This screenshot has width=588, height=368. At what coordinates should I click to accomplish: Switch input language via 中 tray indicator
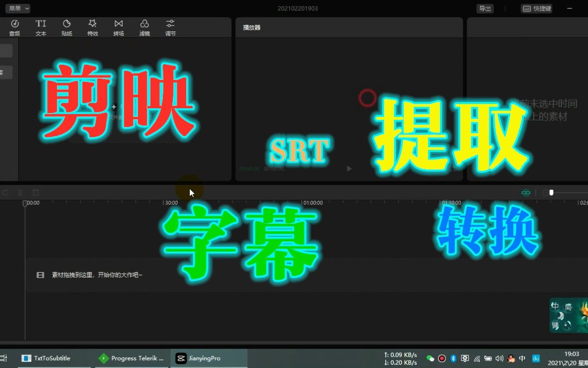[522, 358]
